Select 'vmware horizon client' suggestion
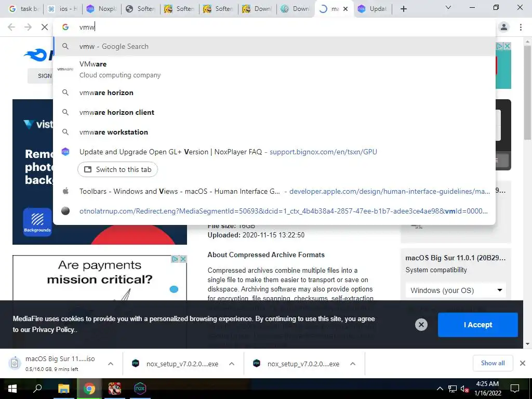Screen dimensions: 532x399 coord(274,112)
